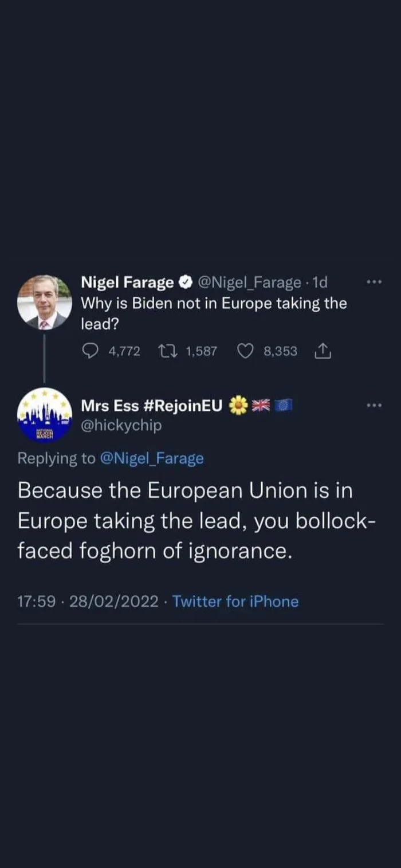The width and height of the screenshot is (401, 868).
Task: Click the reply speech bubble icon
Action: 91,351
